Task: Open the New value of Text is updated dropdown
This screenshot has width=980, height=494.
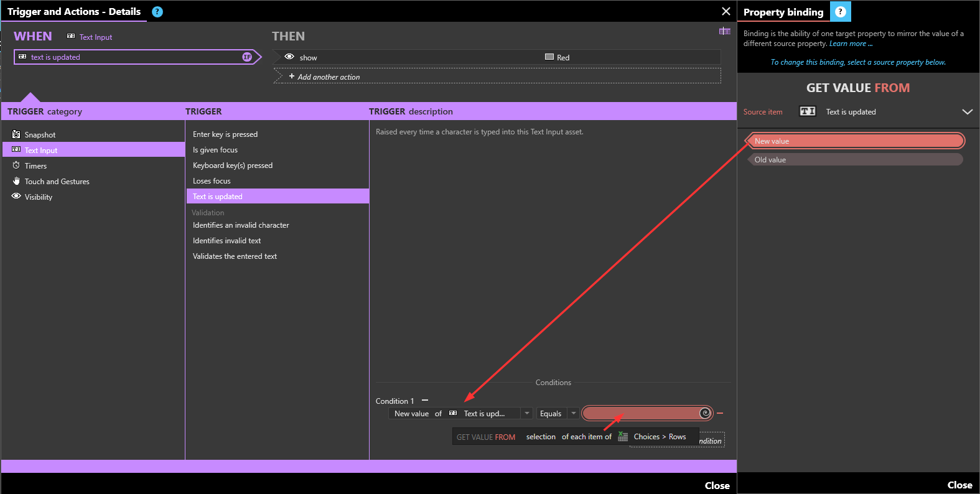Action: point(526,414)
